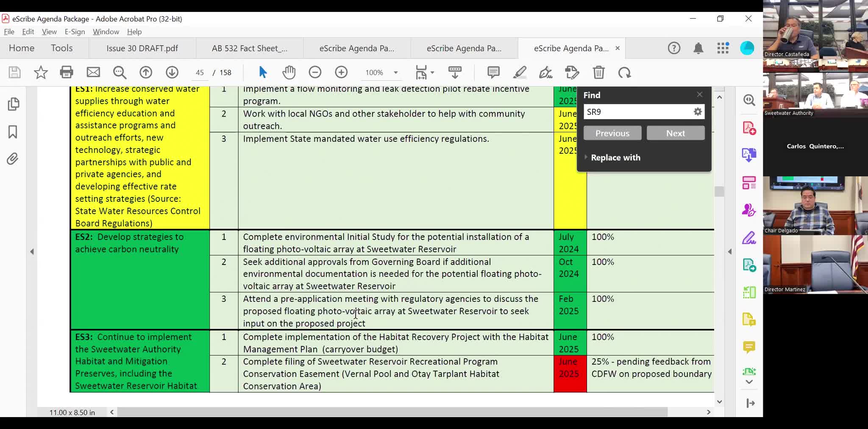Go to the next page arrow
The width and height of the screenshot is (868, 429).
pyautogui.click(x=172, y=72)
